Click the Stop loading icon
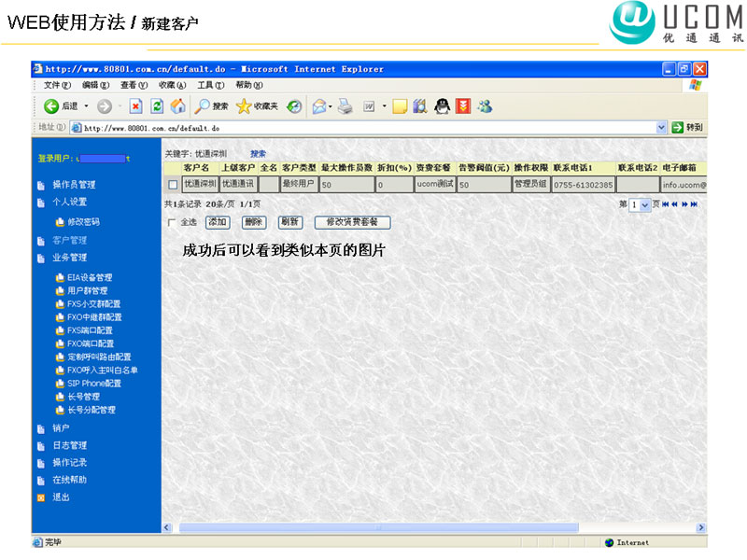This screenshot has width=747, height=560. pyautogui.click(x=135, y=106)
